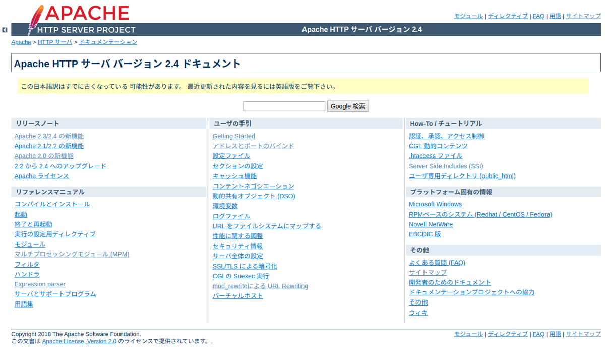Read the Apache ライセンス page
The image size is (605, 364).
(x=41, y=176)
